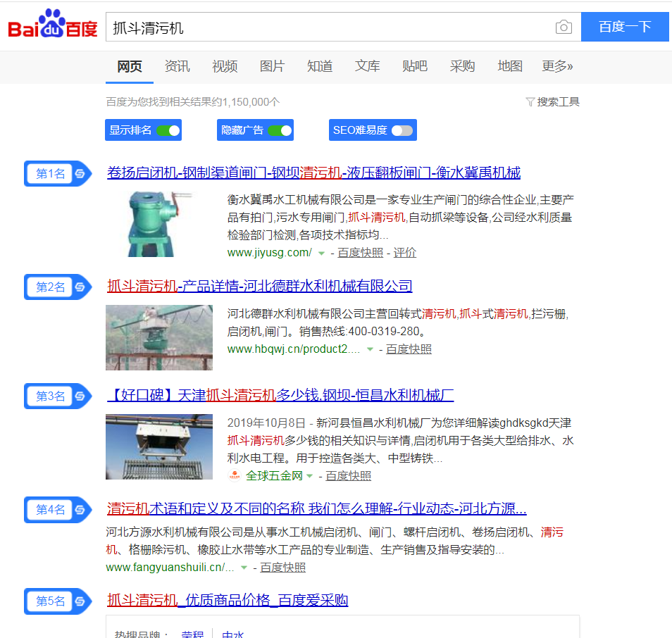Viewport: 672px width, 638px height.
Task: Open the 更多» tab menu
Action: pyautogui.click(x=557, y=66)
